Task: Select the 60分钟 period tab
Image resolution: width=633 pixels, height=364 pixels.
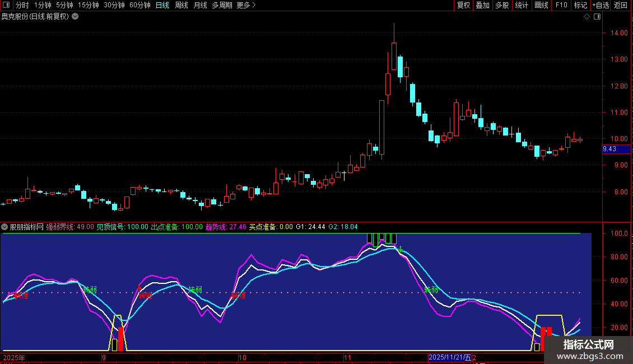Action: coord(139,5)
